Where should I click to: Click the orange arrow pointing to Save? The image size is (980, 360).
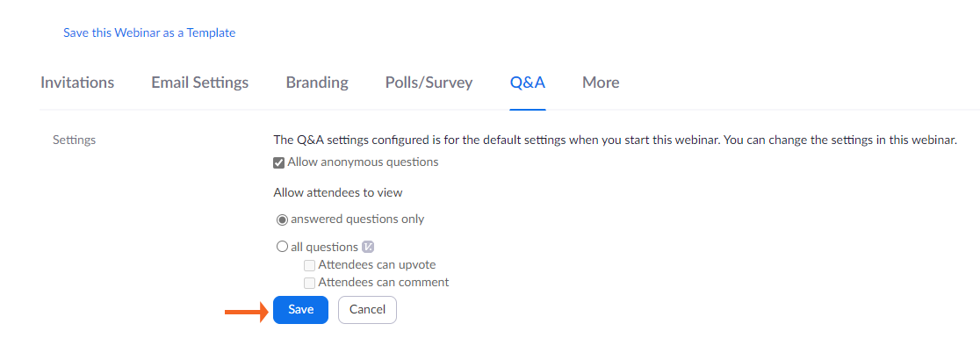[x=245, y=311]
